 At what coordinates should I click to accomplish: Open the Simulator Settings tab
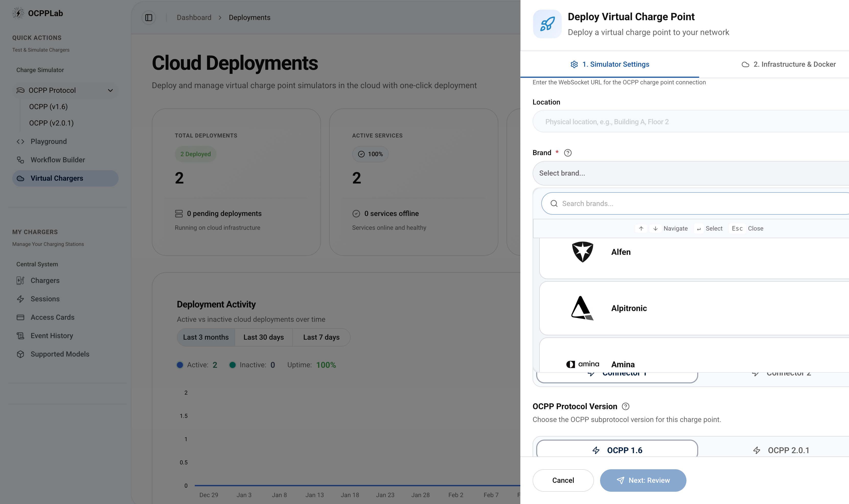610,64
